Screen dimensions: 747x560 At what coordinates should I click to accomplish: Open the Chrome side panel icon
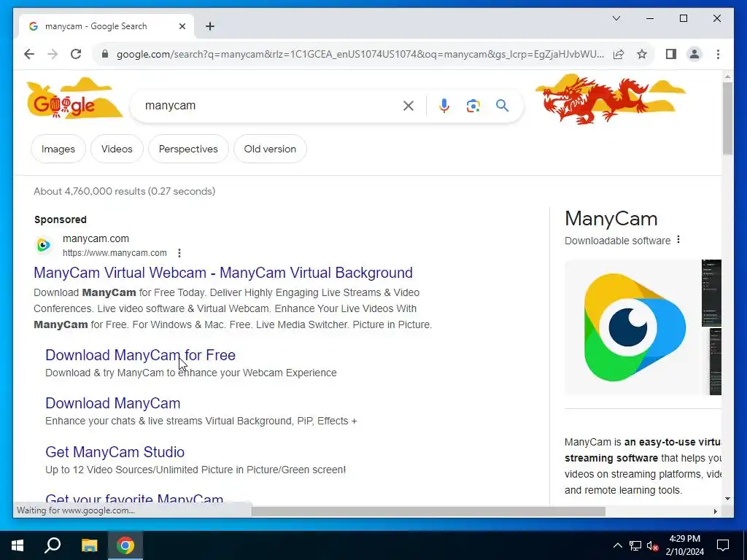pos(671,54)
